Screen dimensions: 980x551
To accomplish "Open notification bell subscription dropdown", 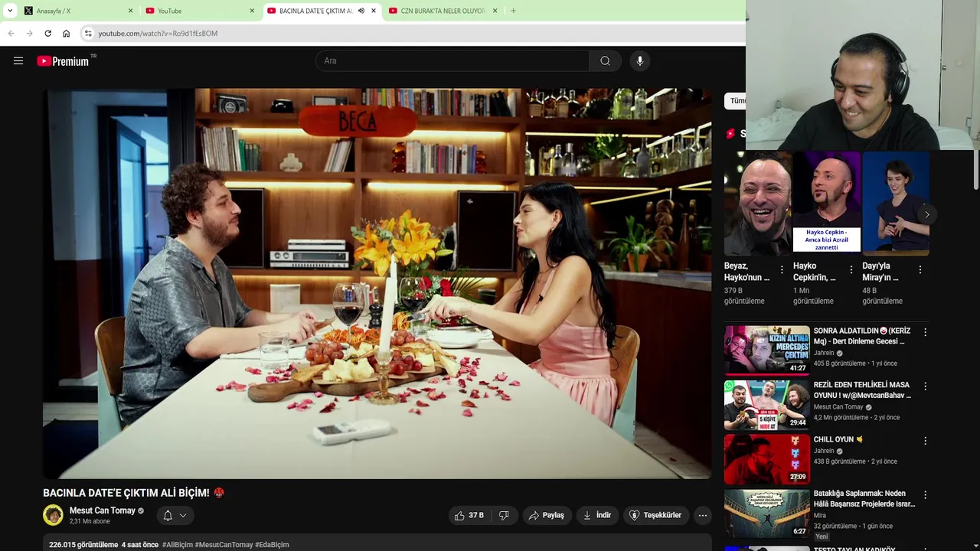I will click(x=175, y=516).
